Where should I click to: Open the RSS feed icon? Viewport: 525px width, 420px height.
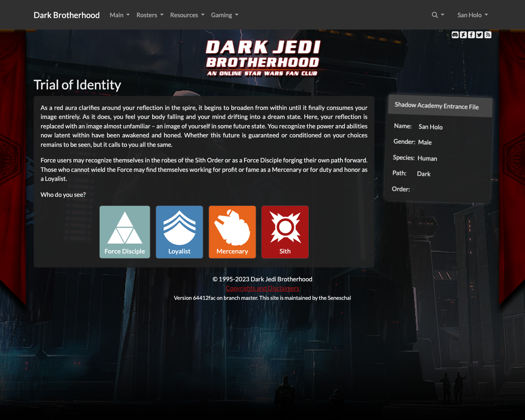point(488,35)
